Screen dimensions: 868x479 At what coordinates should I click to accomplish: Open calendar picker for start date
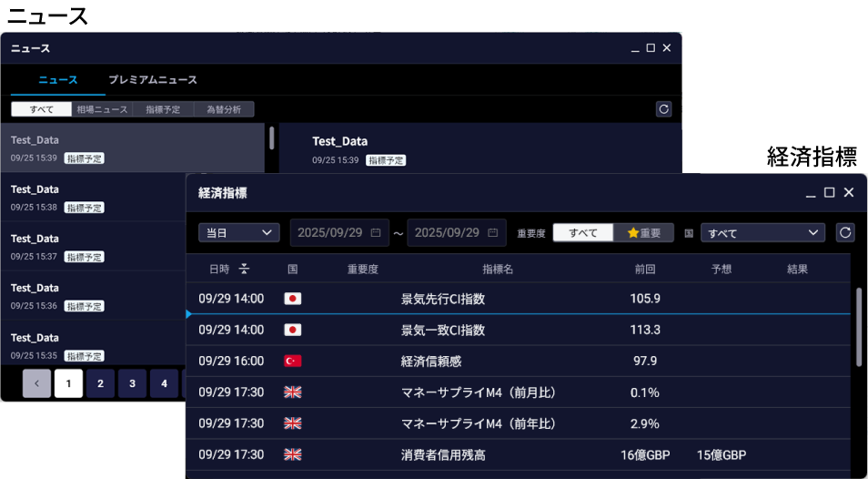pyautogui.click(x=376, y=233)
